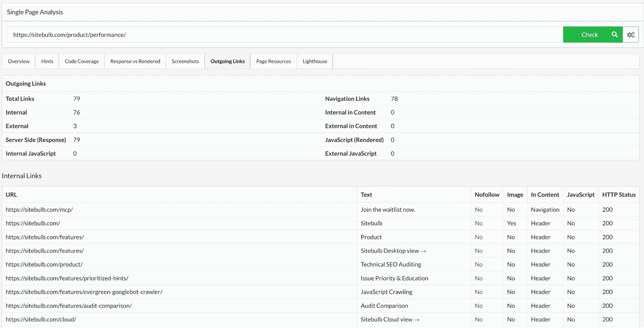The image size is (644, 328).
Task: Click the External links label
Action: (17, 126)
